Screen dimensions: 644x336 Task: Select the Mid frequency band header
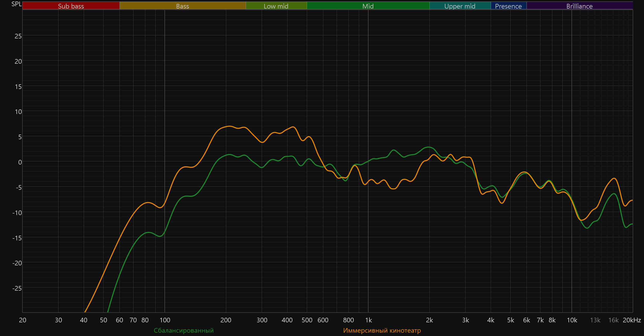click(368, 6)
